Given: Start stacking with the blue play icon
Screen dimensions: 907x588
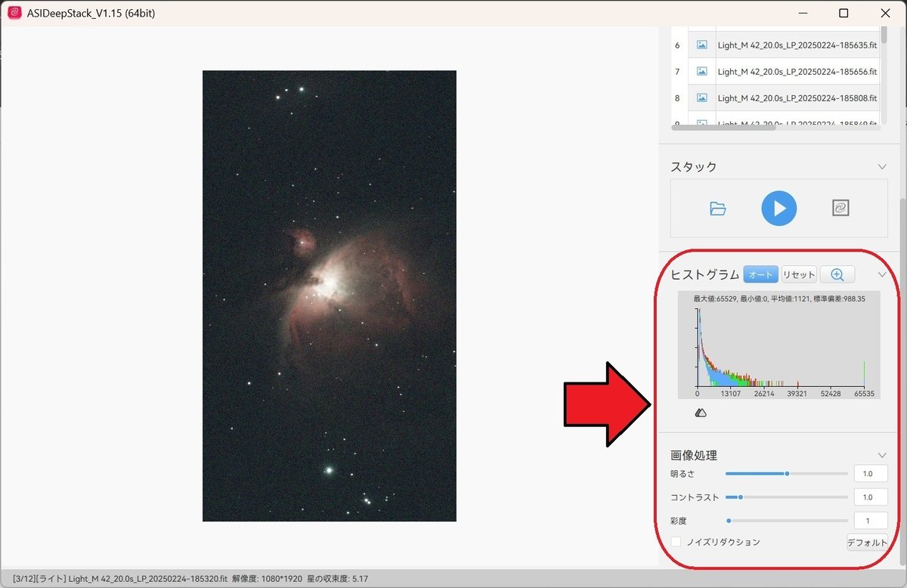Looking at the screenshot, I should (x=779, y=209).
